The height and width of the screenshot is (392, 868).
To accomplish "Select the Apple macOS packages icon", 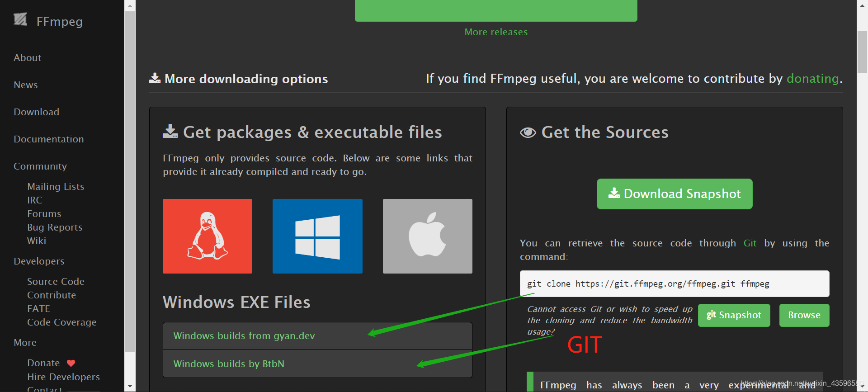I will pos(428,236).
